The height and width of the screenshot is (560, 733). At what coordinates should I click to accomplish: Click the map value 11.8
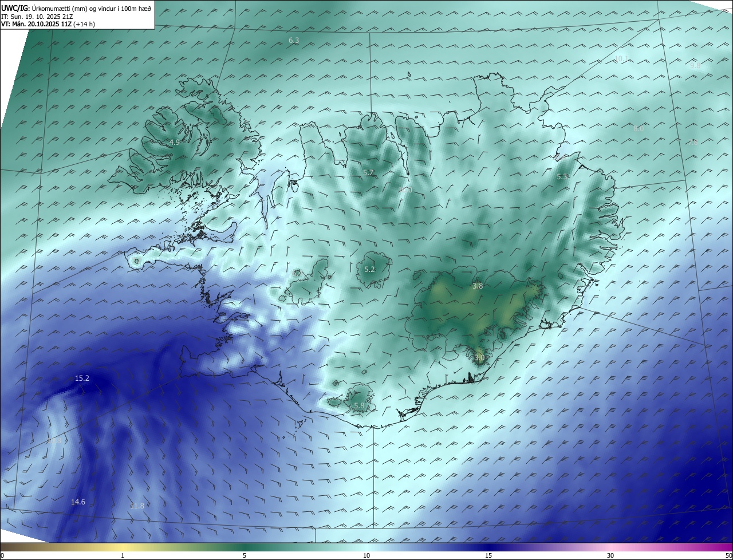click(x=137, y=506)
